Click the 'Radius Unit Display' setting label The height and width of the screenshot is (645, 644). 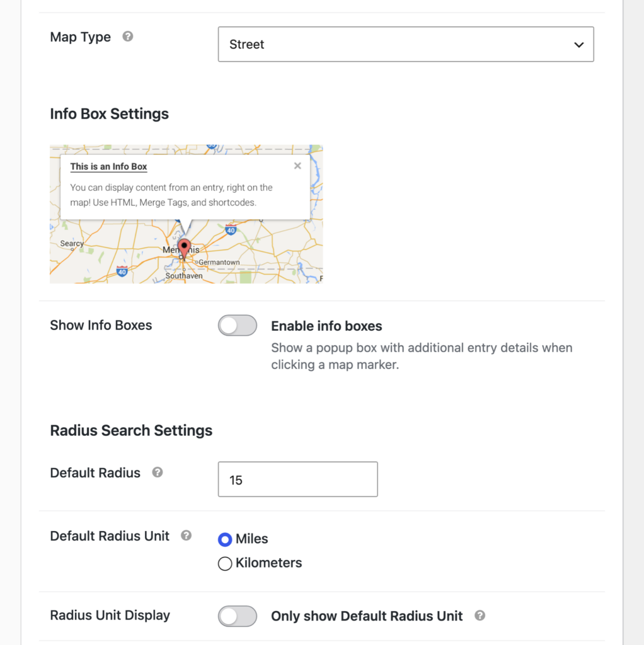coord(110,615)
